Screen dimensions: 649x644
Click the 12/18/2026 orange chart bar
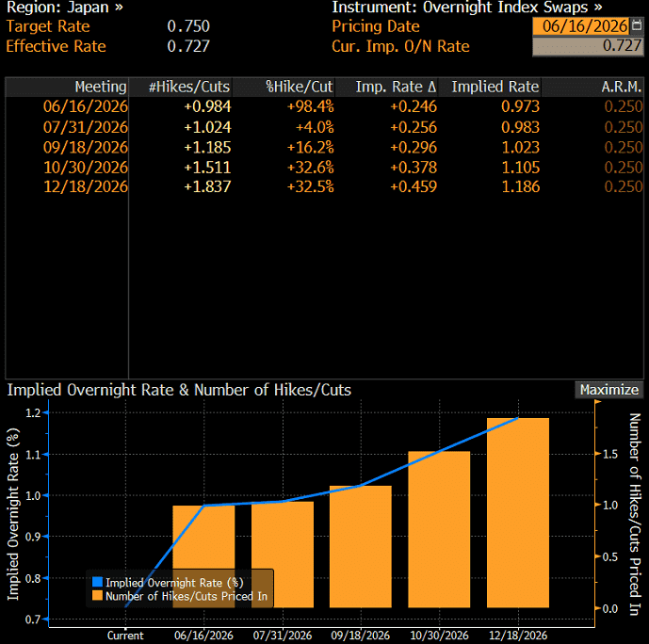click(518, 513)
